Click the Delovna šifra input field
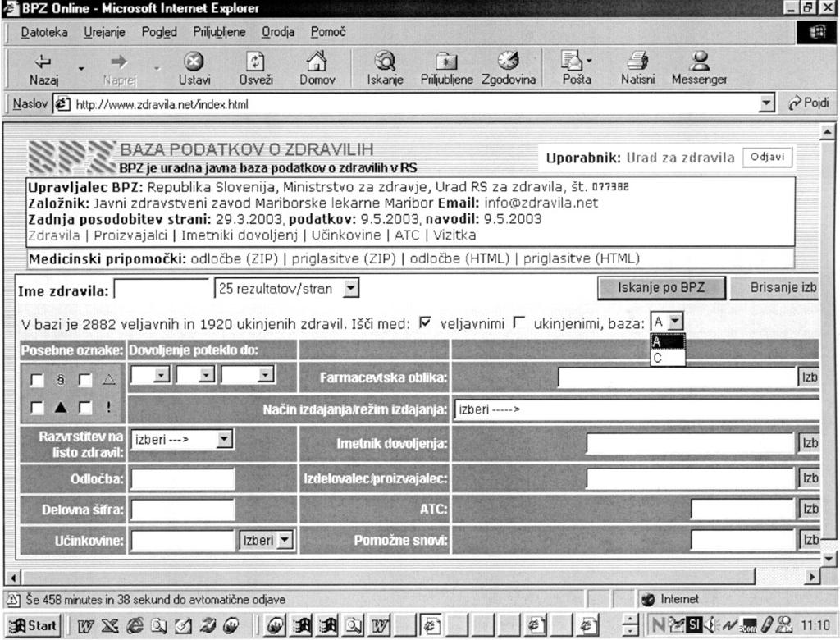 [183, 510]
